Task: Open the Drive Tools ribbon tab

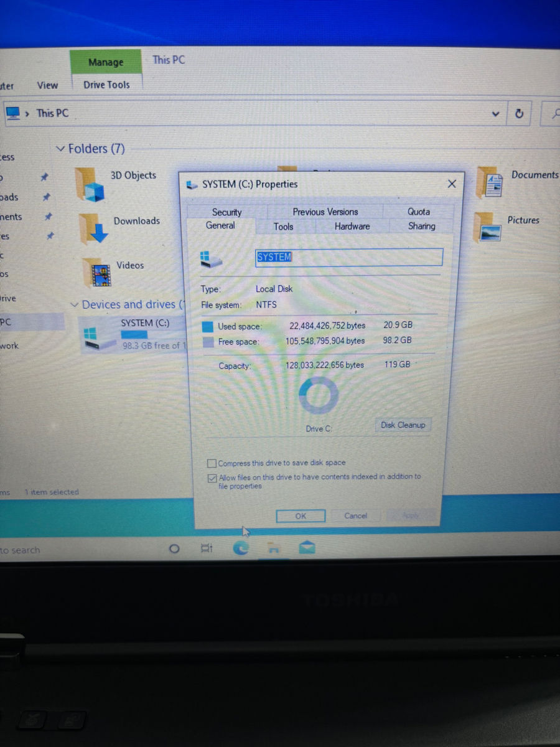Action: 107,85
